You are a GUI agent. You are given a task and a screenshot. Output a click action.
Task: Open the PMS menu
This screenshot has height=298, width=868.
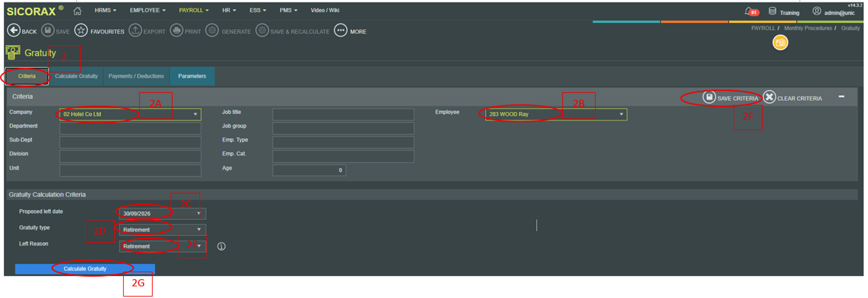click(288, 10)
